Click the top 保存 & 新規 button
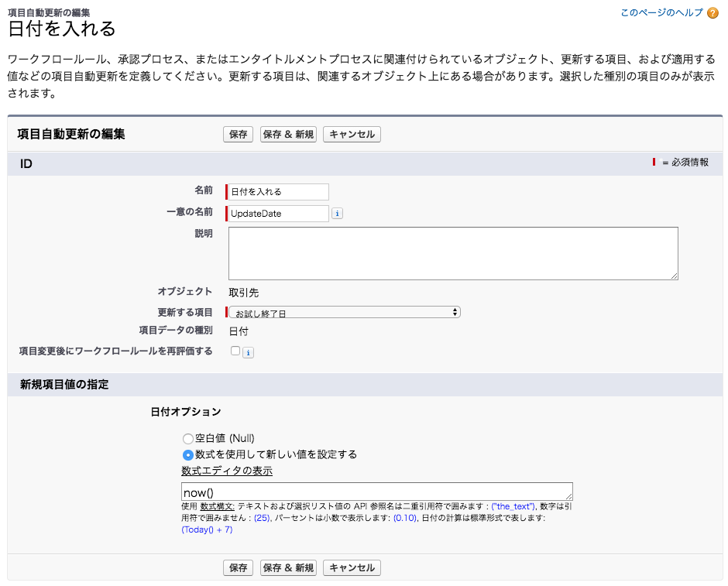 click(288, 135)
